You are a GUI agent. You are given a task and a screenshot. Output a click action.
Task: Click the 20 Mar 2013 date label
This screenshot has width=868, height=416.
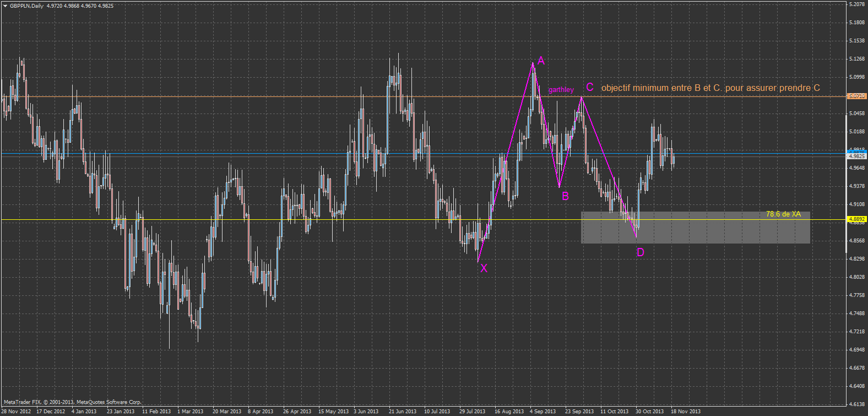[227, 412]
